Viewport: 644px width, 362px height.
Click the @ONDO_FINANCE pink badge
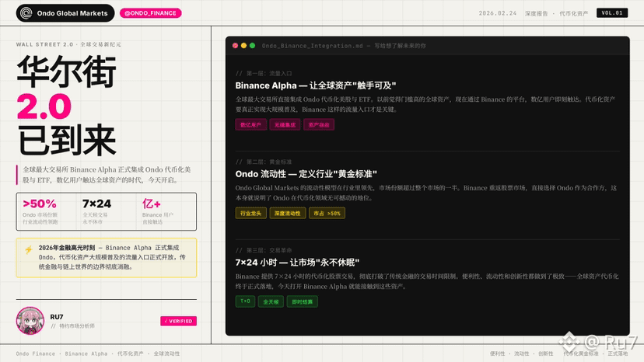150,13
